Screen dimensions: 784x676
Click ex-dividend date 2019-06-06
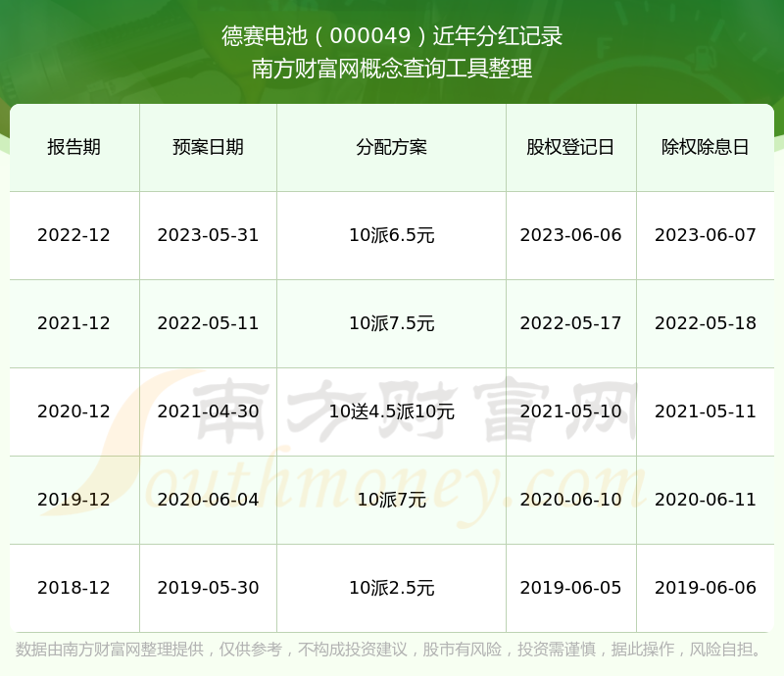705,588
